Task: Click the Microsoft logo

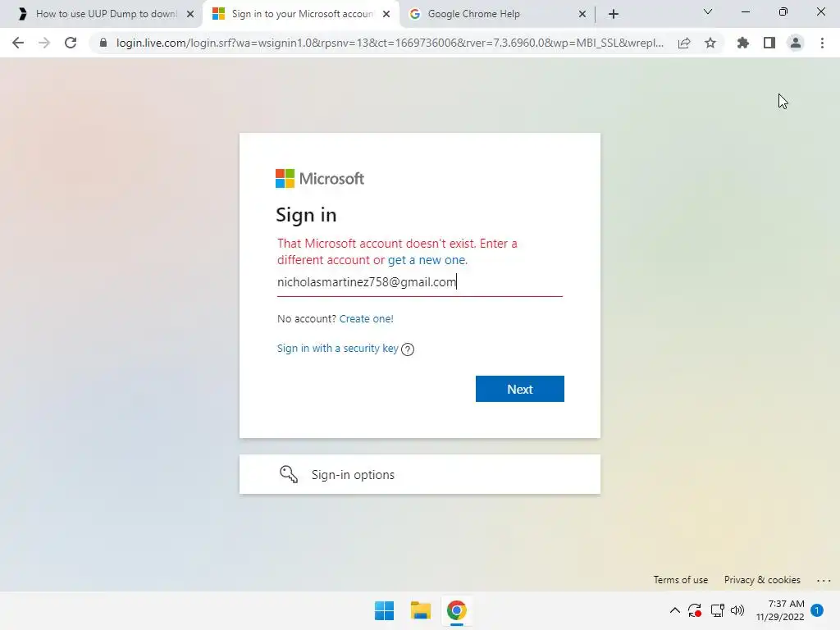Action: coord(320,178)
